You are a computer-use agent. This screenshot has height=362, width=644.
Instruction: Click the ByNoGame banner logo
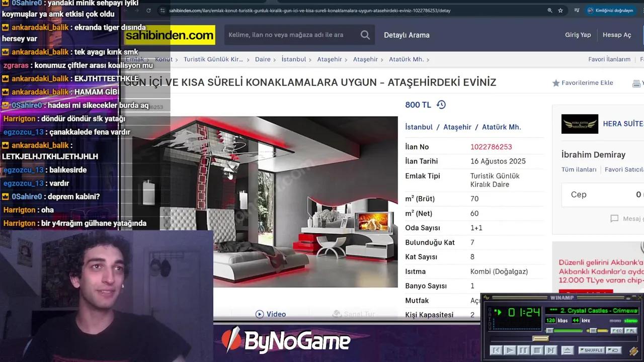[x=286, y=341]
